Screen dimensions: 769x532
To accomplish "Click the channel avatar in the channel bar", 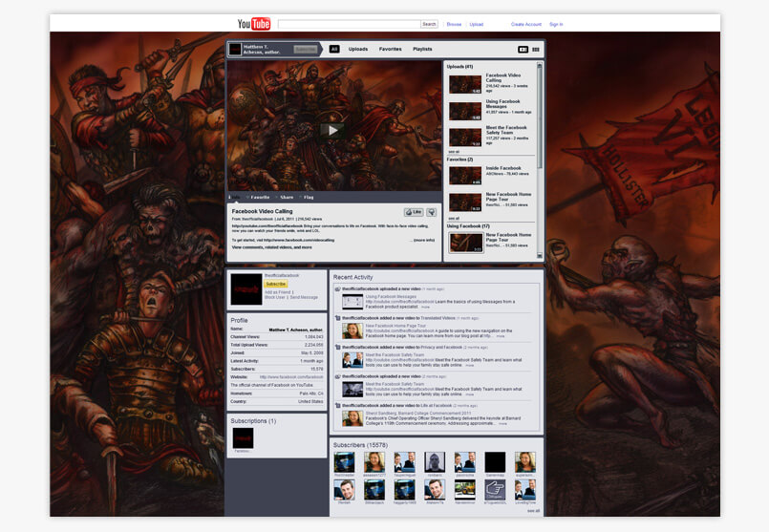I will click(x=235, y=49).
